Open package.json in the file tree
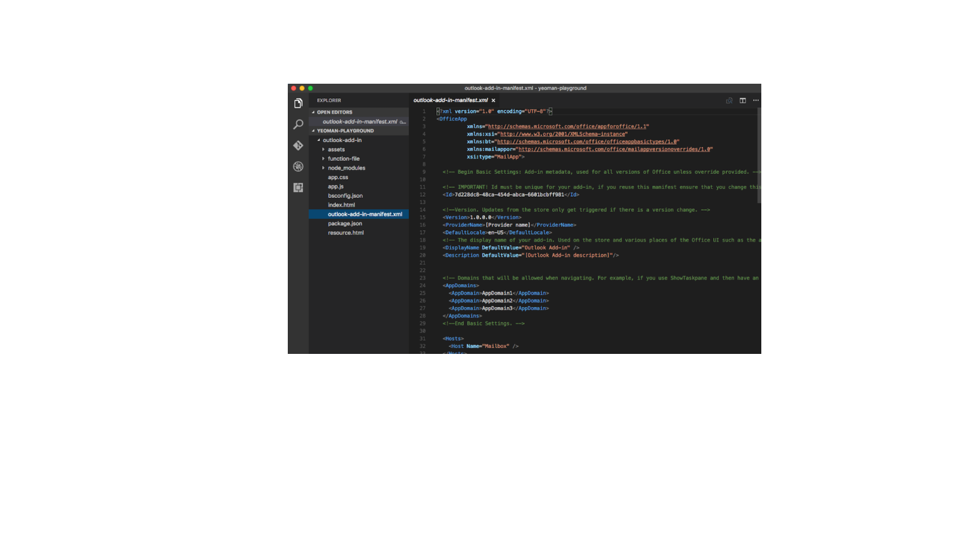The image size is (980, 541). coord(345,223)
